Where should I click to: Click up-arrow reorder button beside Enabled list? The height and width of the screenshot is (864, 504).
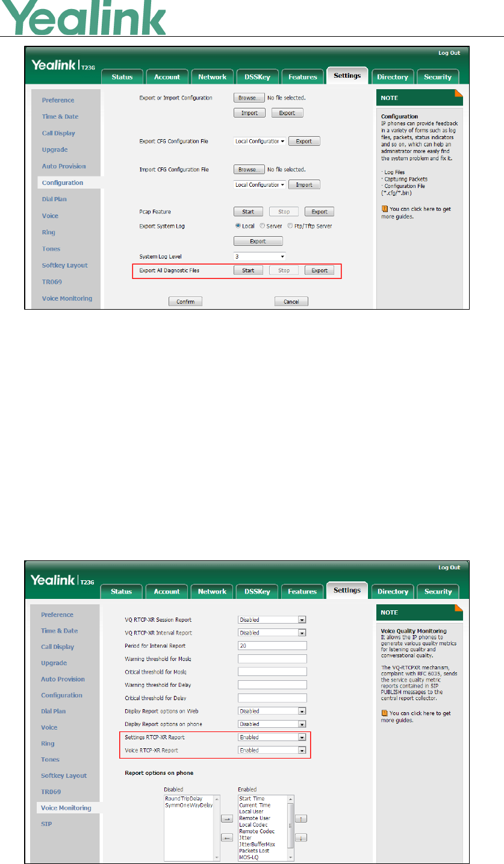point(302,819)
